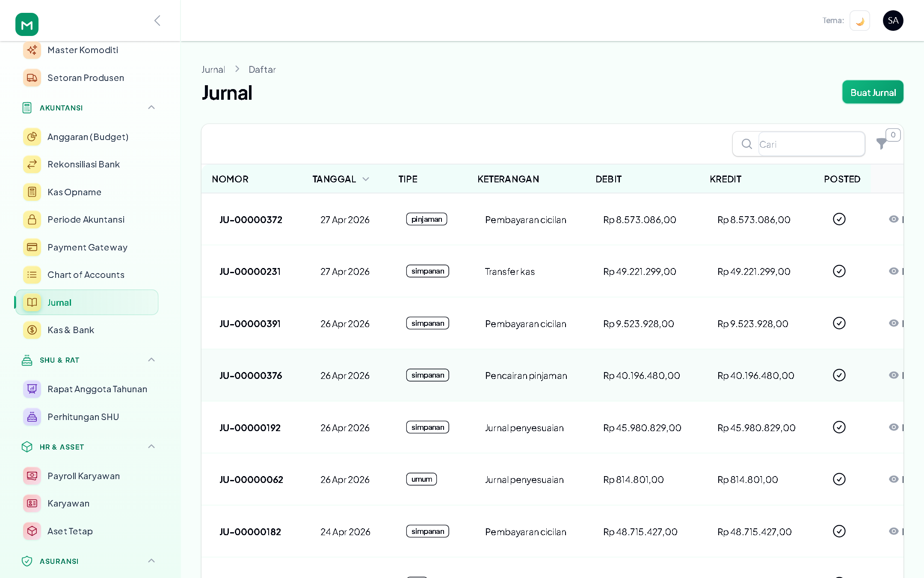Click the Pencairan pinjaman description
The height and width of the screenshot is (578, 924).
pos(526,375)
